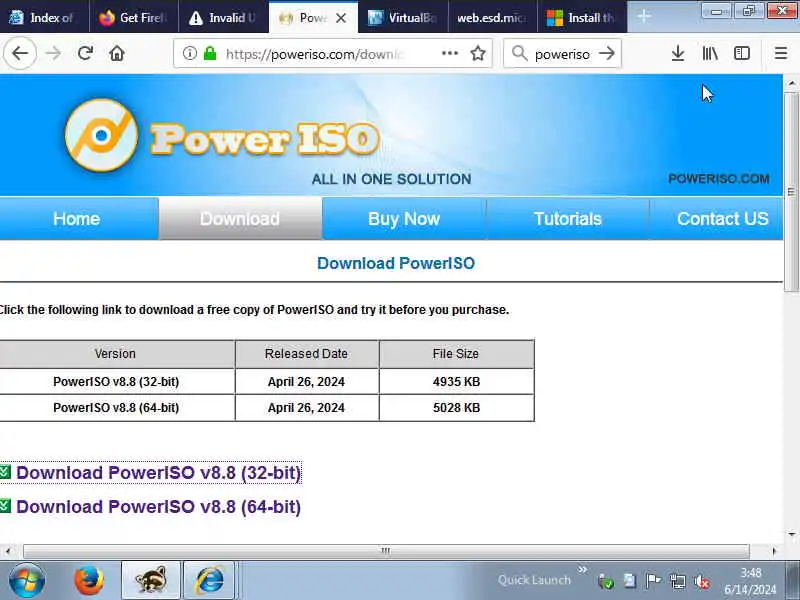
Task: Submit search with the arrow in search box
Action: pos(607,53)
